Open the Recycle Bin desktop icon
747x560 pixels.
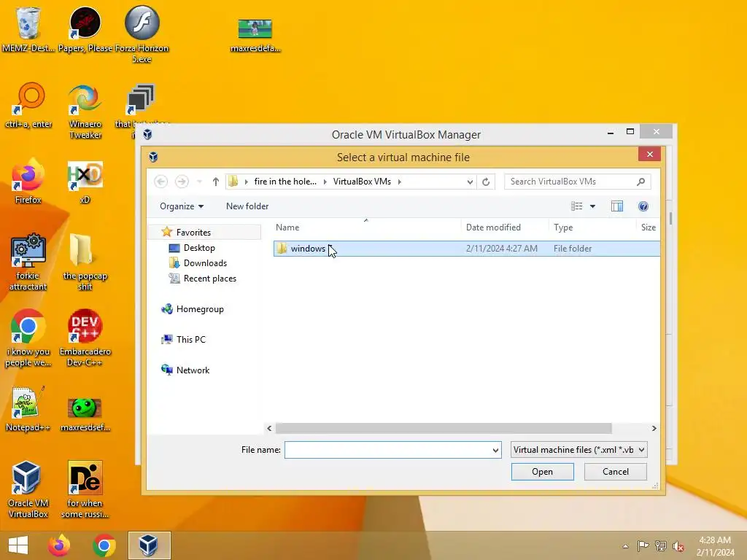tap(28, 28)
